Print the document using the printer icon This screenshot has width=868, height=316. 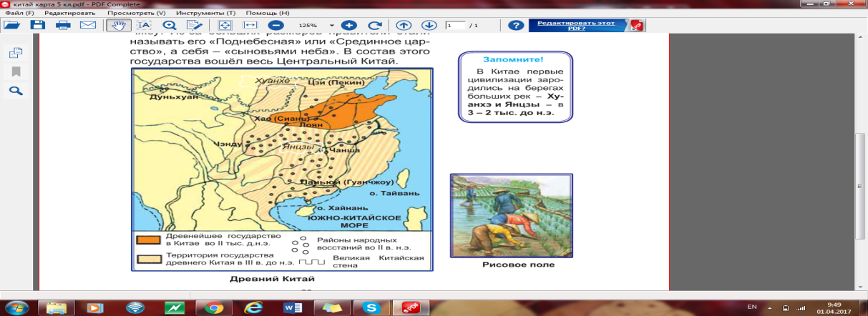click(x=63, y=25)
